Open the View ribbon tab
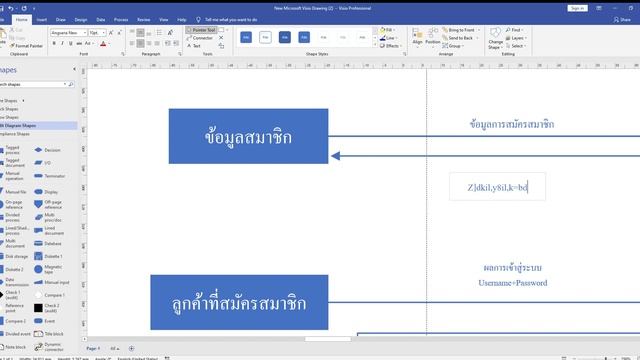This screenshot has height=360, width=640. coord(164,20)
